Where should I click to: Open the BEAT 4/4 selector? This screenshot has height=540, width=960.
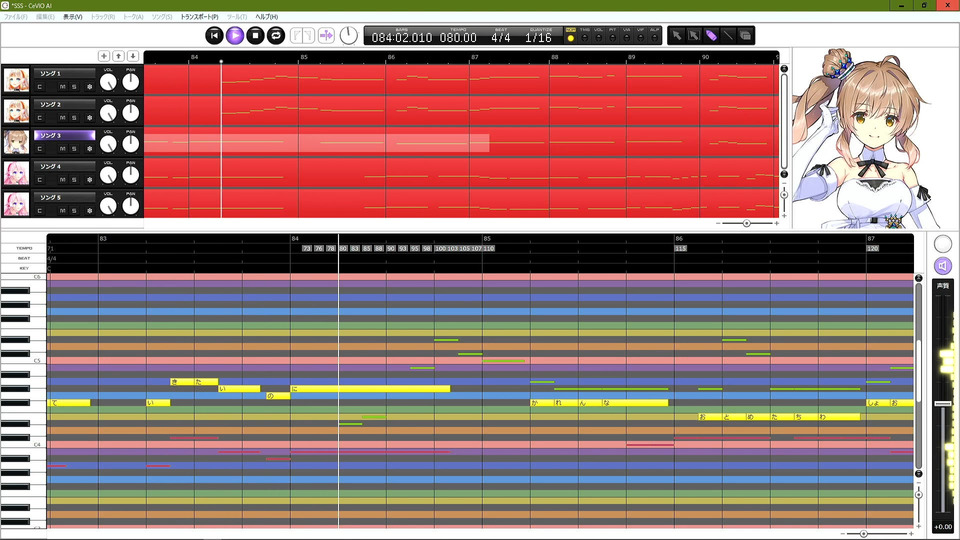point(500,37)
